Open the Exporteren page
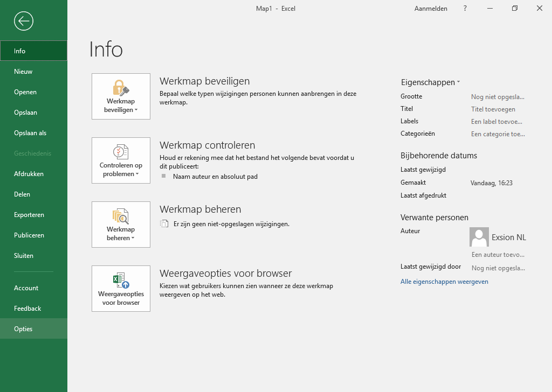Image resolution: width=552 pixels, height=392 pixels. (x=33, y=215)
